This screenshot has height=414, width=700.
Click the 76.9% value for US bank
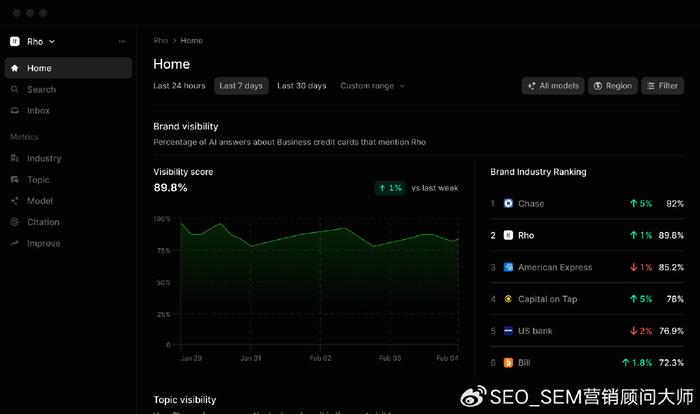[x=671, y=331]
